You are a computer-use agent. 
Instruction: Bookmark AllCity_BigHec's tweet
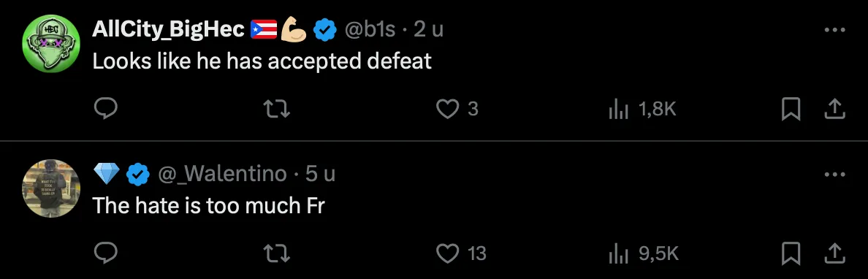point(791,109)
